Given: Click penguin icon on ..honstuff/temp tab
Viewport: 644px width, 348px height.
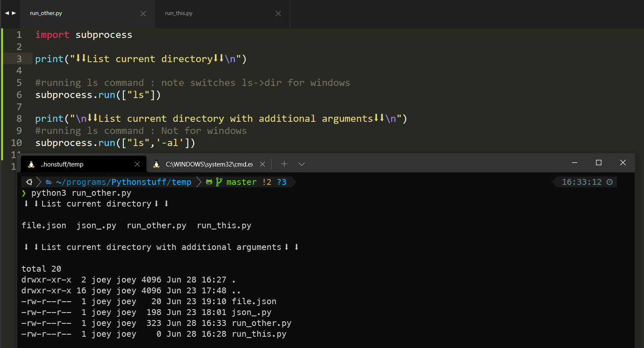Looking at the screenshot, I should 31,164.
